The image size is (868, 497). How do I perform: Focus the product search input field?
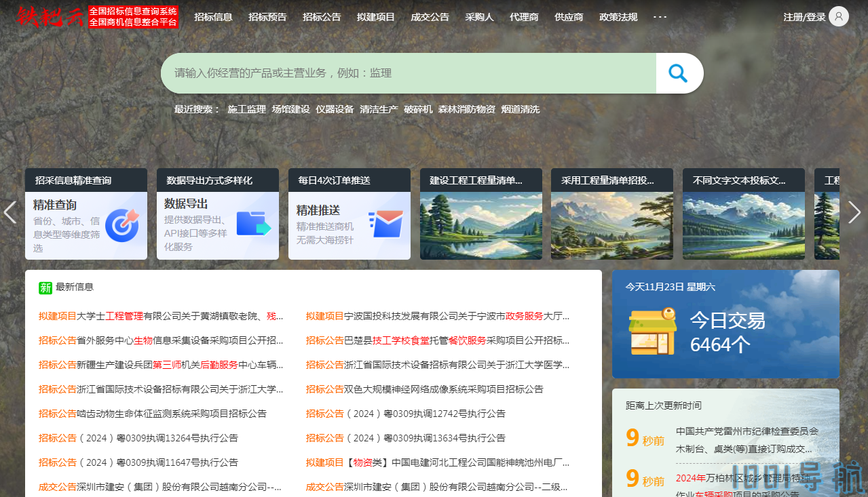pyautogui.click(x=407, y=73)
